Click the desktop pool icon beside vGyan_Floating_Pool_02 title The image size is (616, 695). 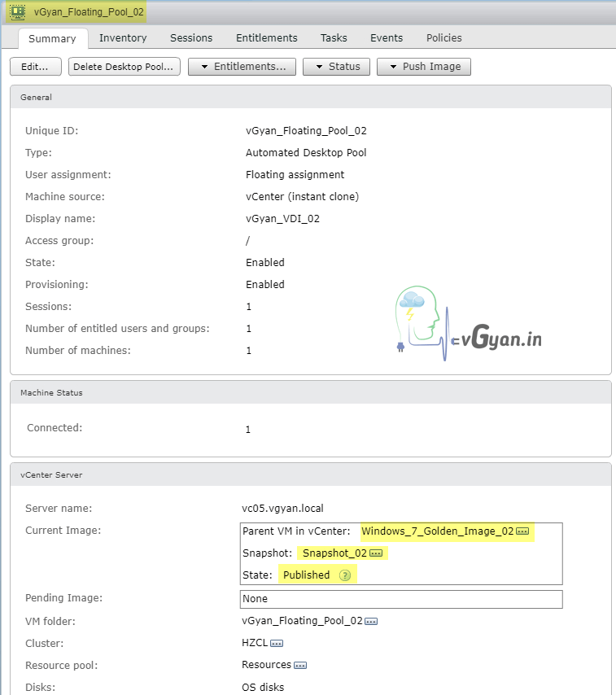click(x=17, y=12)
